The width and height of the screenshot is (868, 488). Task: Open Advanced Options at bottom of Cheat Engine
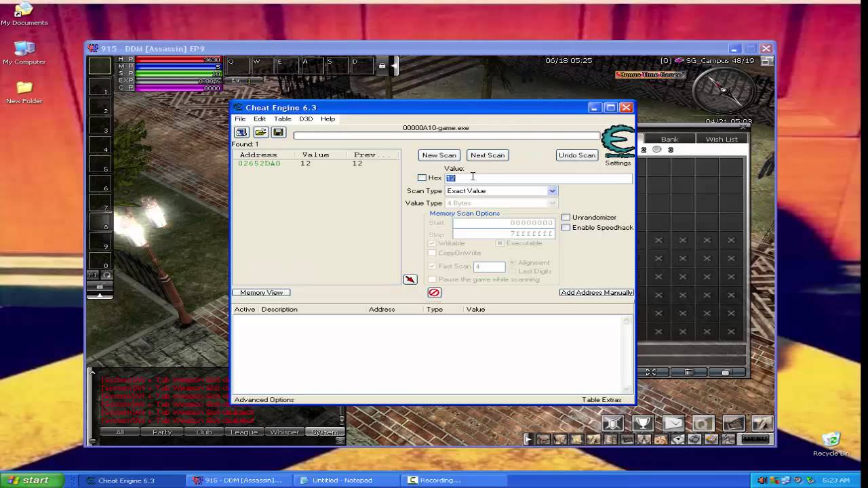coord(264,400)
